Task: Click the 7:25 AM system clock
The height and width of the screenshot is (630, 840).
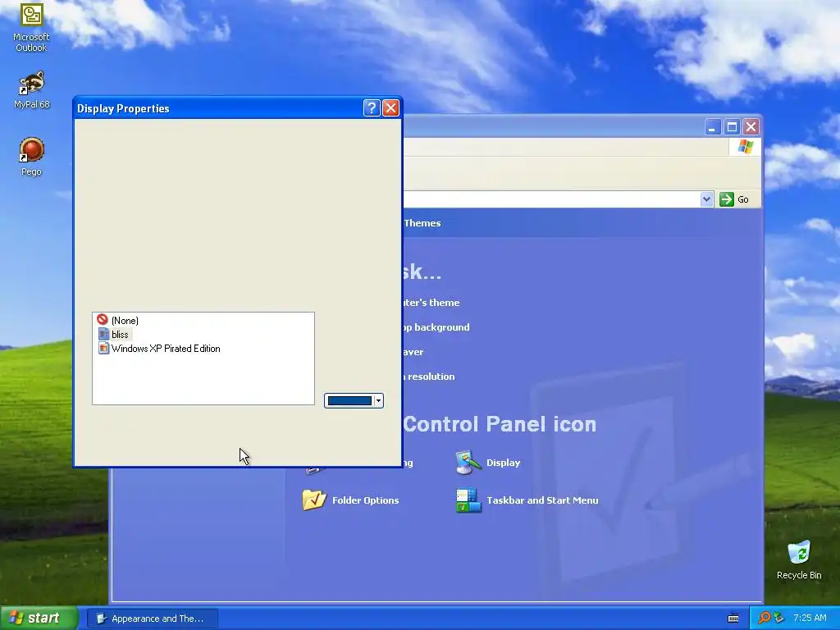Action: (810, 619)
